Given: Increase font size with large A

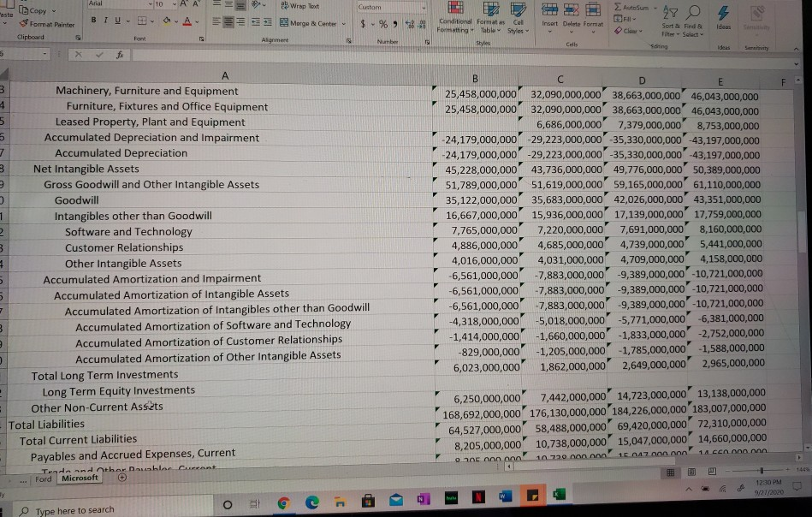Looking at the screenshot, I should (183, 4).
